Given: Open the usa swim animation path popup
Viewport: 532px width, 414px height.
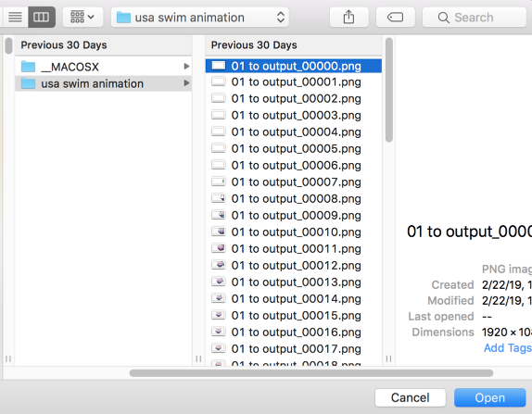Looking at the screenshot, I should [200, 17].
